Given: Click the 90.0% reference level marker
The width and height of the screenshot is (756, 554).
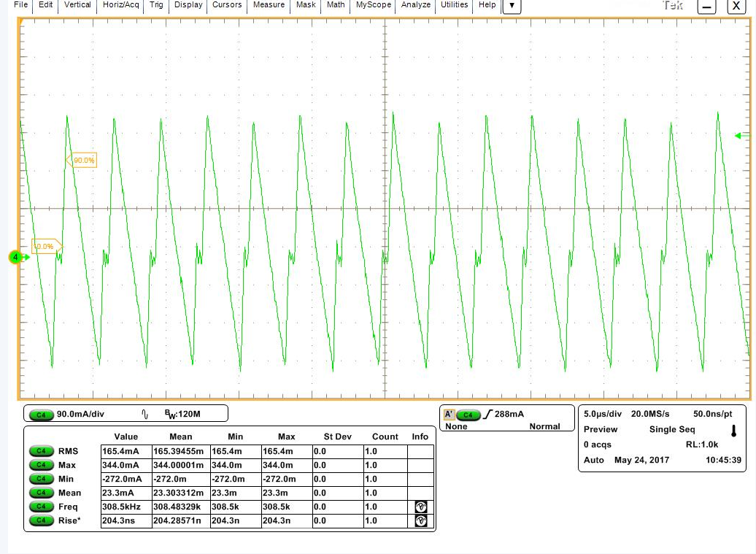Looking at the screenshot, I should (x=82, y=161).
